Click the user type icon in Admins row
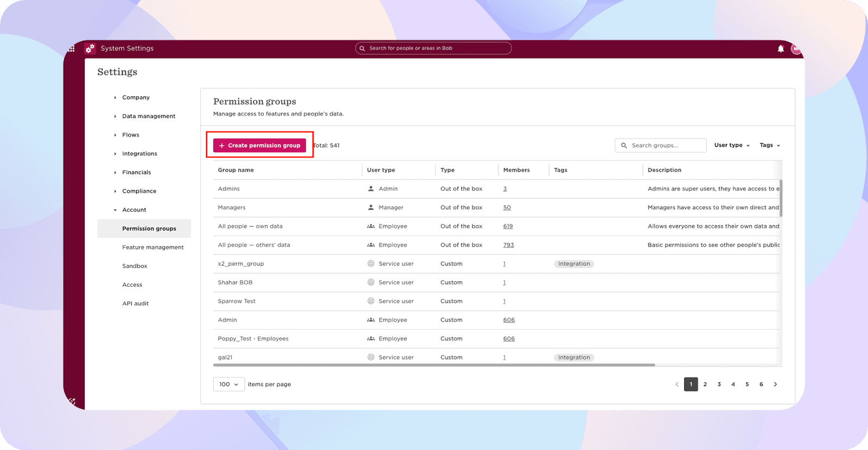 click(x=371, y=189)
